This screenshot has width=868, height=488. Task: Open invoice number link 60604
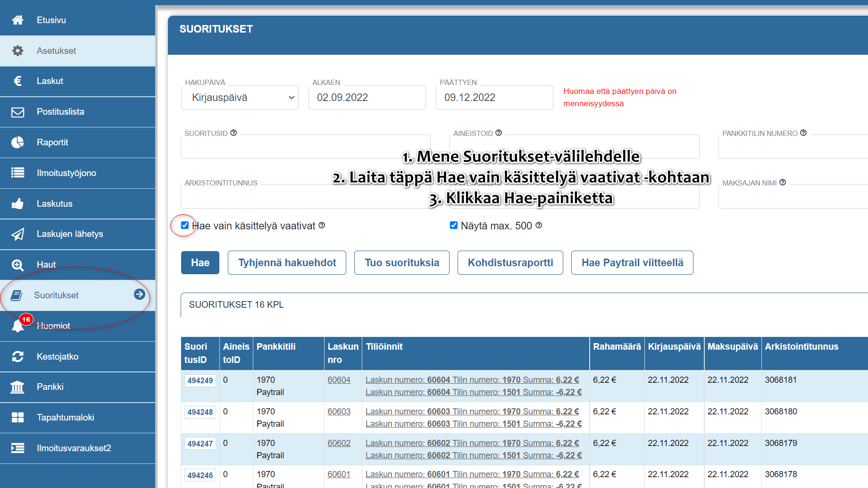pos(339,380)
